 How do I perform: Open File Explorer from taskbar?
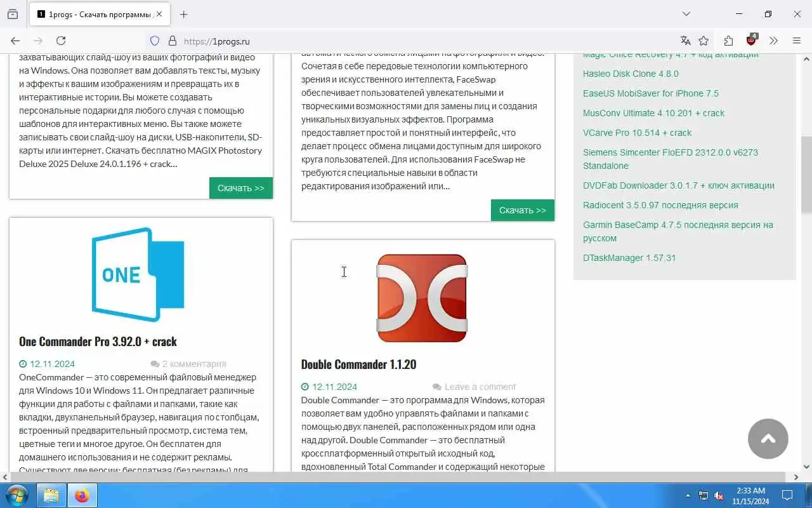point(51,495)
